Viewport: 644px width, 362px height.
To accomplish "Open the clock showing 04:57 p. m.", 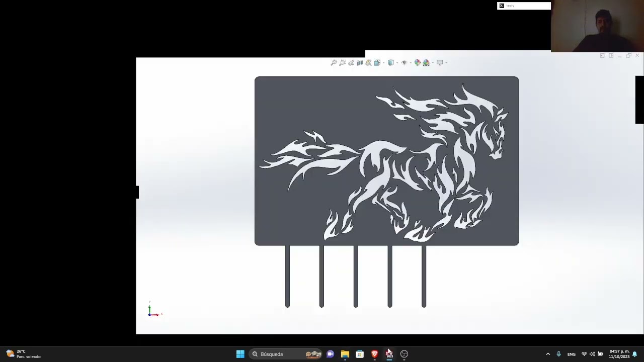I will click(x=619, y=354).
